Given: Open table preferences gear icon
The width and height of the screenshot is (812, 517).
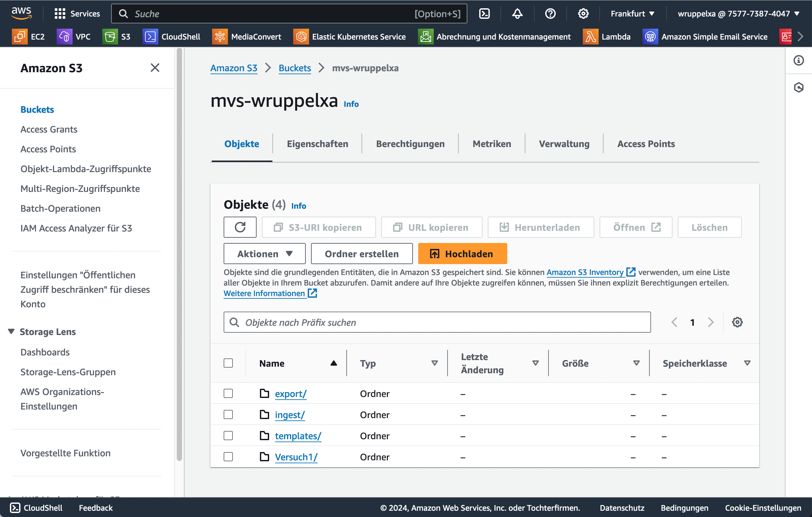Looking at the screenshot, I should click(x=737, y=322).
